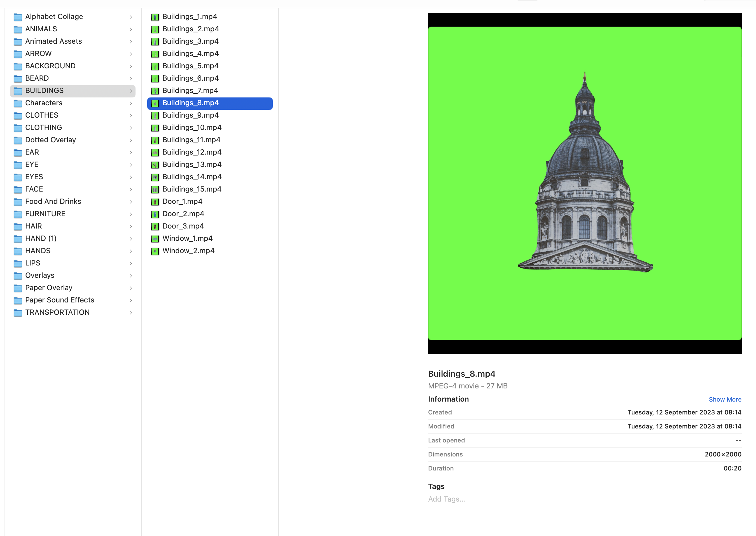Click the Paper Sound Effects folder icon
Image resolution: width=756 pixels, height=536 pixels.
click(x=18, y=300)
